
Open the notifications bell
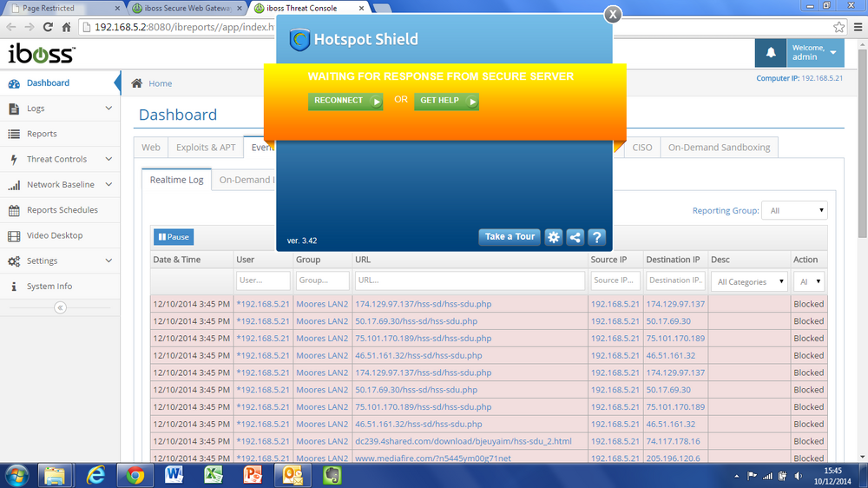771,53
